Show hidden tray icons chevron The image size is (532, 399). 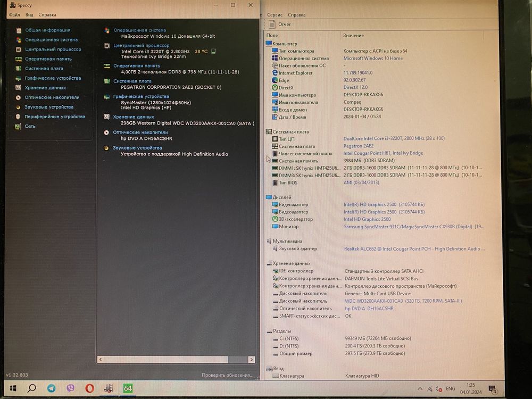pyautogui.click(x=420, y=389)
